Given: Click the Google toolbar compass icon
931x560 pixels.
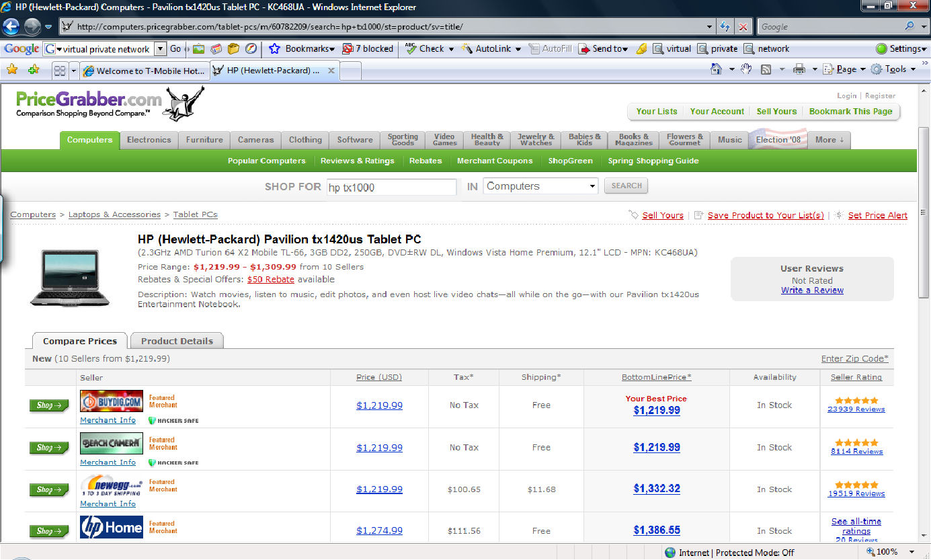Looking at the screenshot, I should (251, 48).
